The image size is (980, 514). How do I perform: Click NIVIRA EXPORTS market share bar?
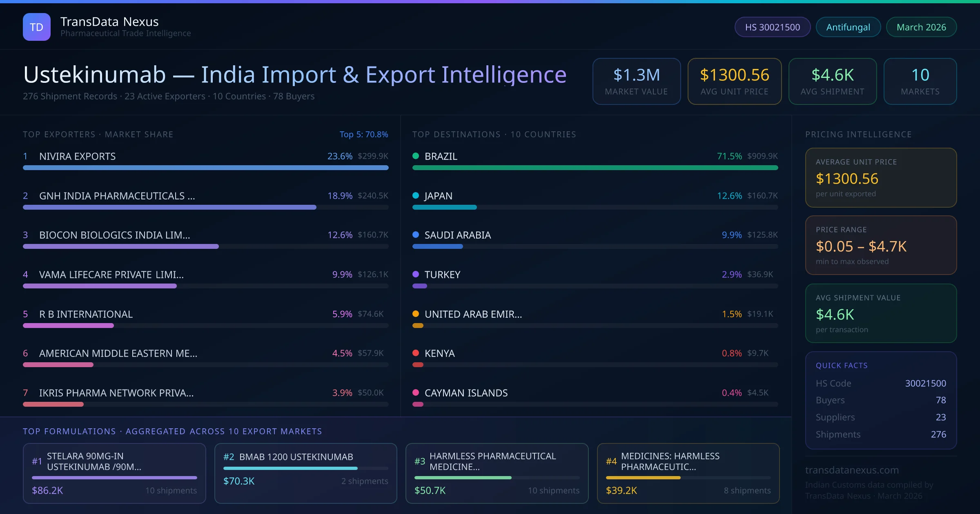(x=205, y=167)
